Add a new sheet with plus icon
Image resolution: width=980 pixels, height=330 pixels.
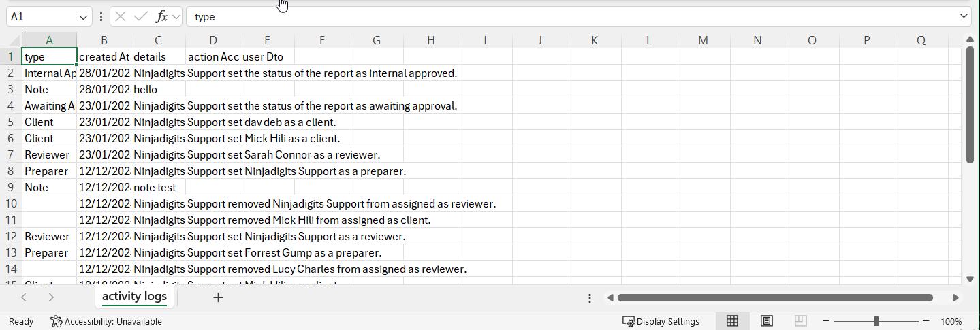pos(218,297)
